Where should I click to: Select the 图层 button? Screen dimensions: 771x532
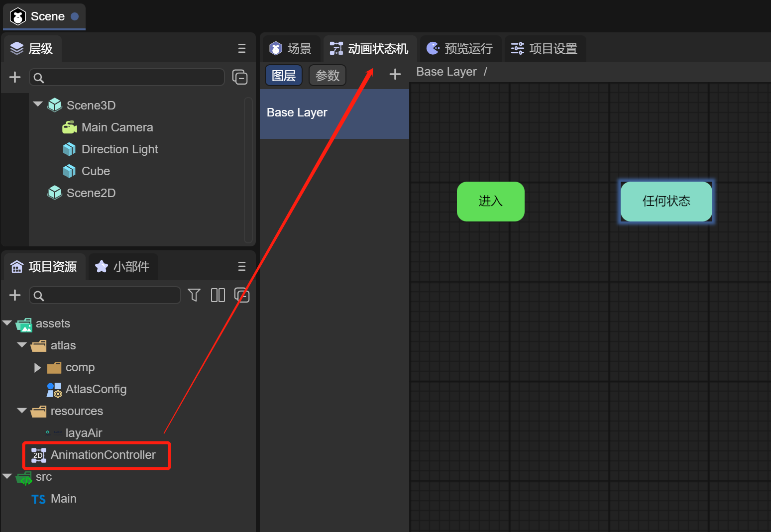click(x=284, y=76)
